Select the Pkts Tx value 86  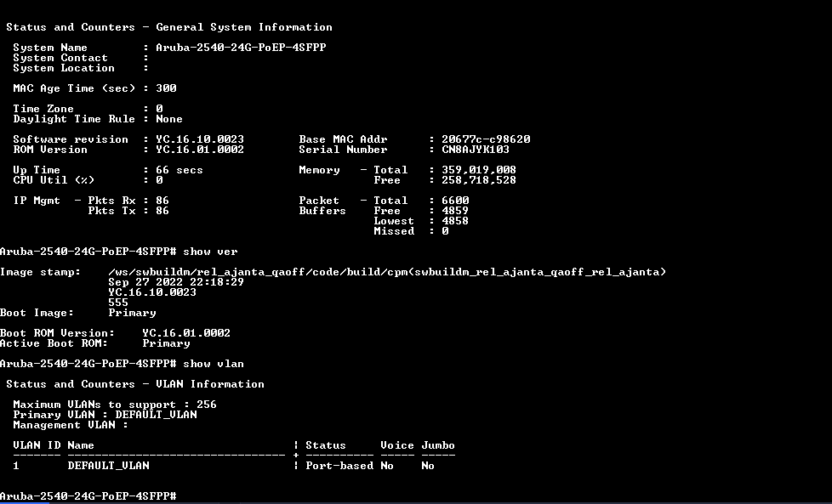coord(162,211)
